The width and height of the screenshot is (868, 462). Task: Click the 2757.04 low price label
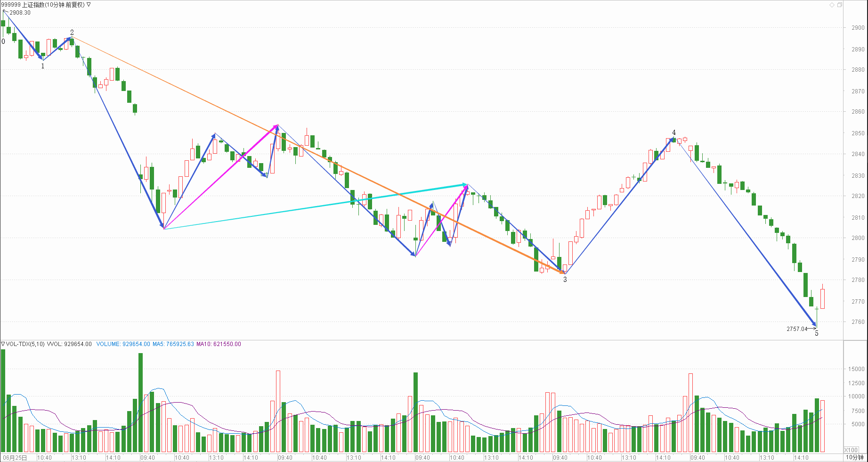[x=797, y=329]
